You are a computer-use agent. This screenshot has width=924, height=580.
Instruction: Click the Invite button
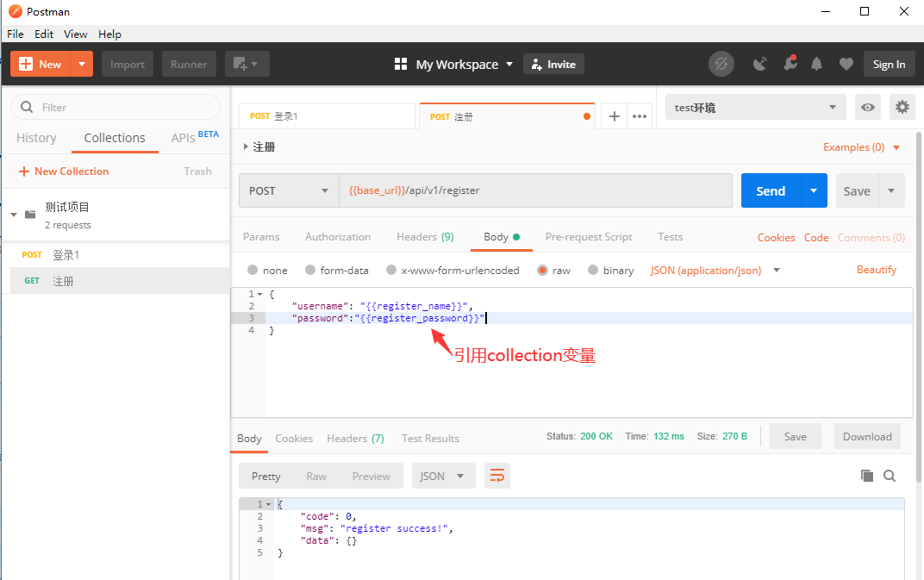point(553,65)
